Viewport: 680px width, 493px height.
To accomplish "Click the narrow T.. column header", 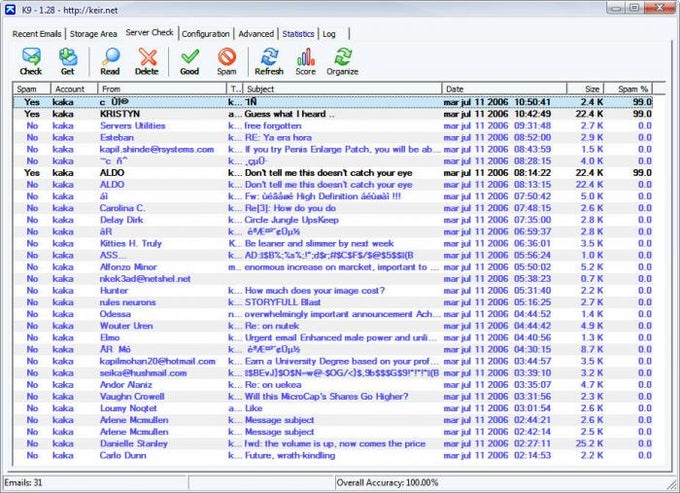I will pos(235,88).
